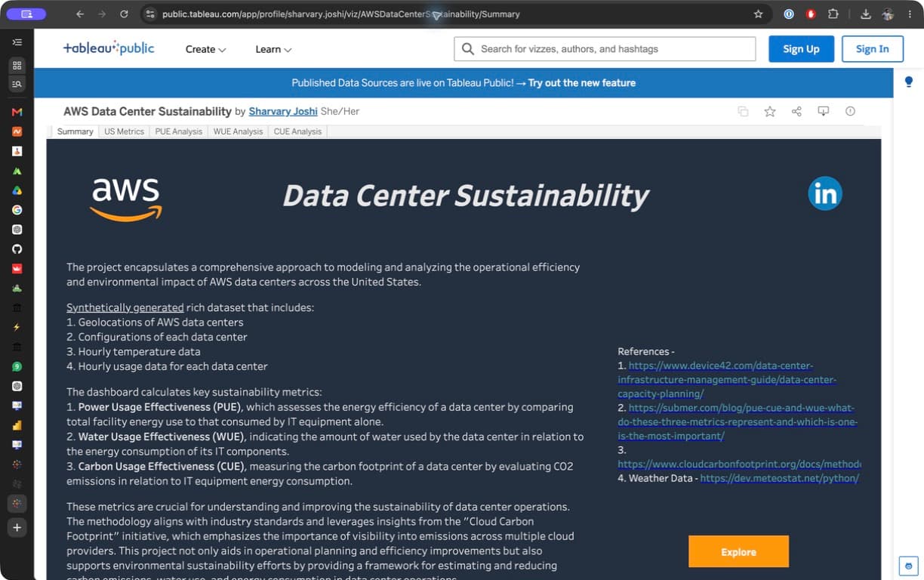Click the Data Center Sustainability title
This screenshot has width=924, height=580.
click(x=466, y=195)
